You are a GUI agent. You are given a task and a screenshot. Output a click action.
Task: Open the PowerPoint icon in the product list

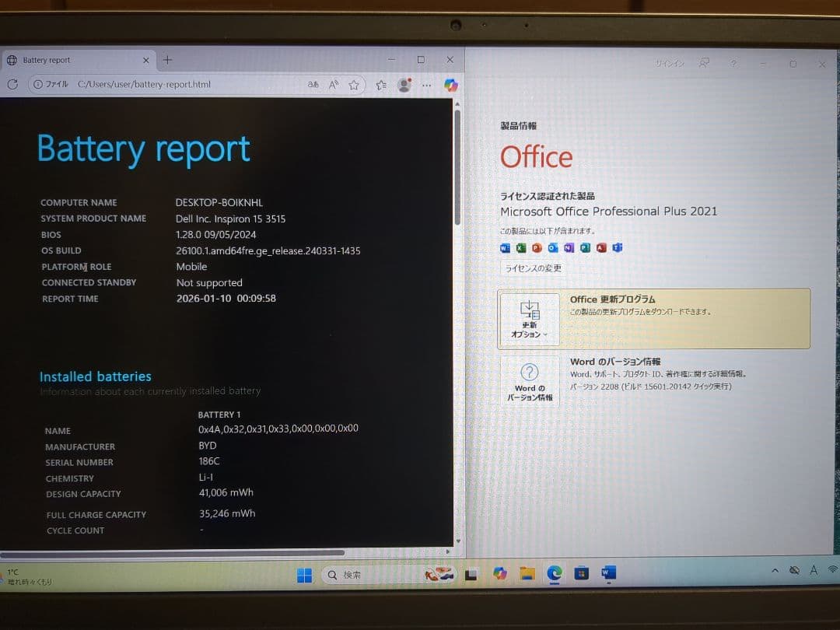[x=537, y=247]
